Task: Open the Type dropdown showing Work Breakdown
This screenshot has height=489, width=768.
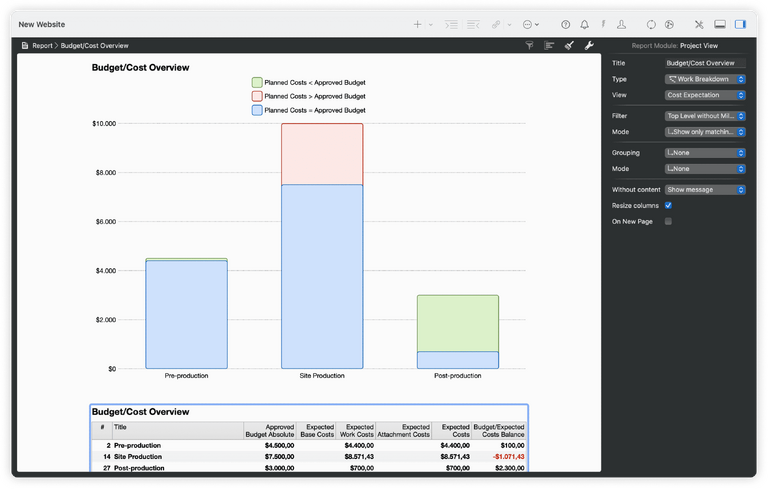Action: [705, 79]
